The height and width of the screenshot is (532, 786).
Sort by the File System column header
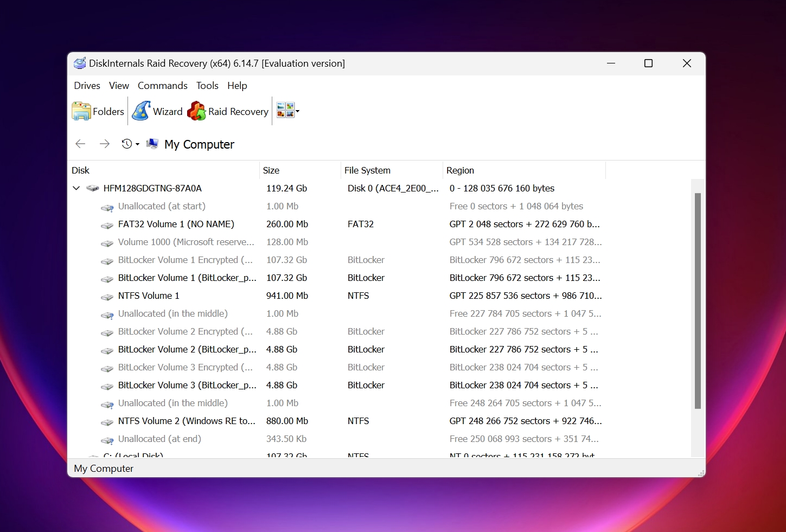(x=392, y=170)
